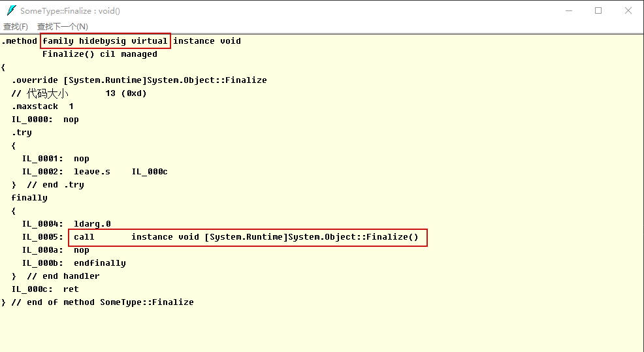Click the '.maxstack 1' line

click(42, 106)
